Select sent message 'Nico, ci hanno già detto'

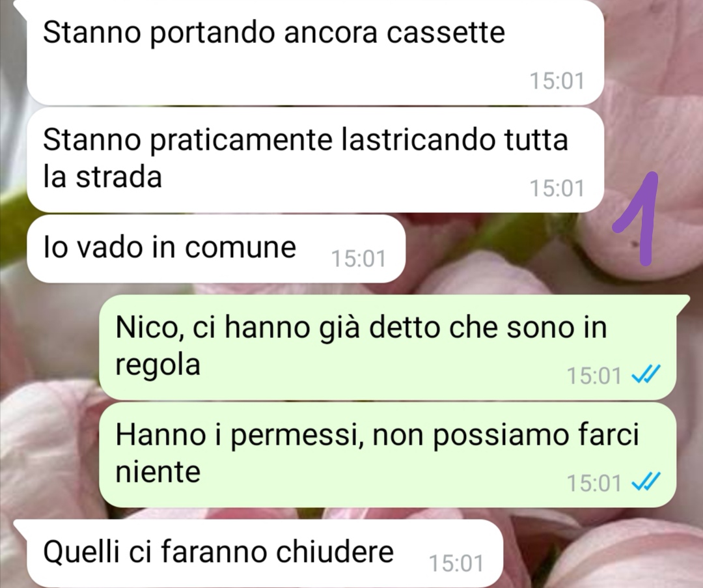[387, 347]
